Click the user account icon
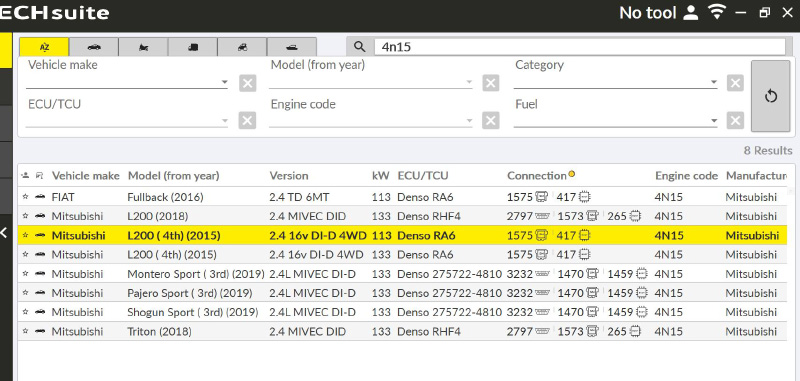Screen dimensions: 800x381 coord(690,13)
